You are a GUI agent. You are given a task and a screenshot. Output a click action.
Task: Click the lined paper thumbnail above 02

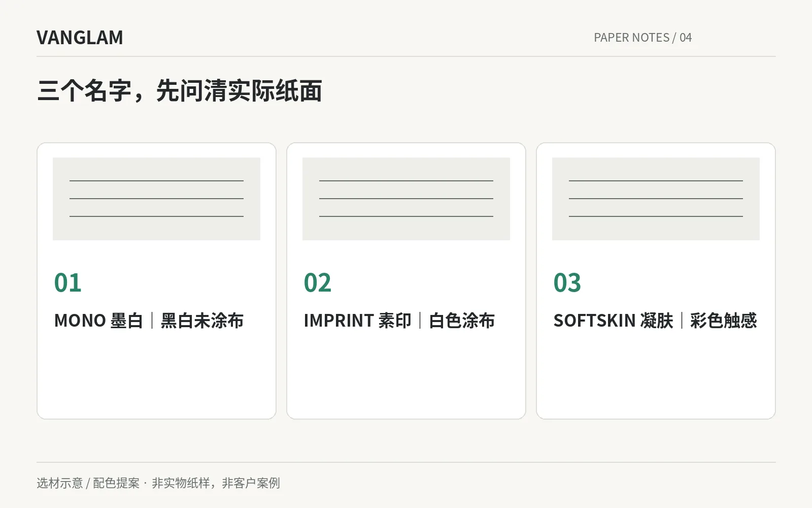[406, 199]
